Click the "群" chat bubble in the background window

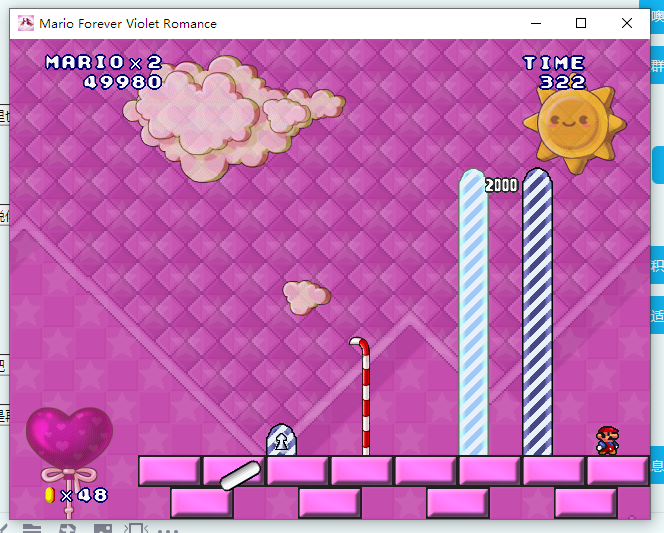pos(658,66)
